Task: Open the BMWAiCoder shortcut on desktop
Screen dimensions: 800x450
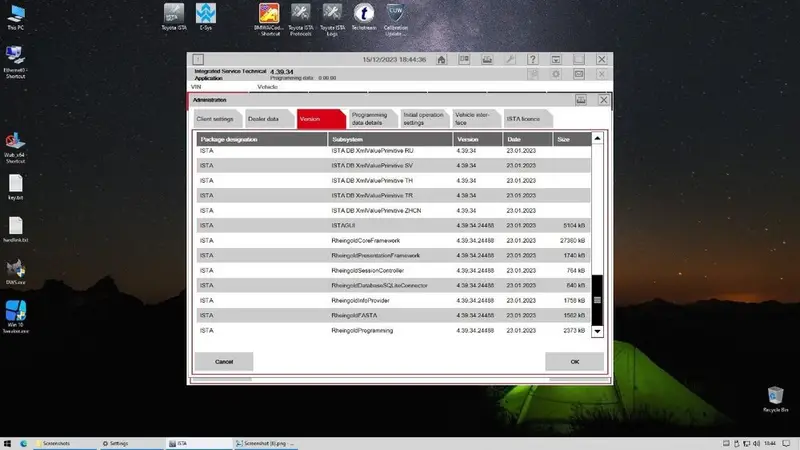Action: pos(269,20)
